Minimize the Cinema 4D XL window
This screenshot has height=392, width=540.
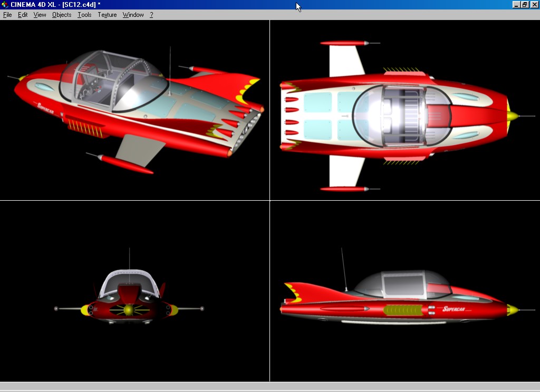coord(516,4)
